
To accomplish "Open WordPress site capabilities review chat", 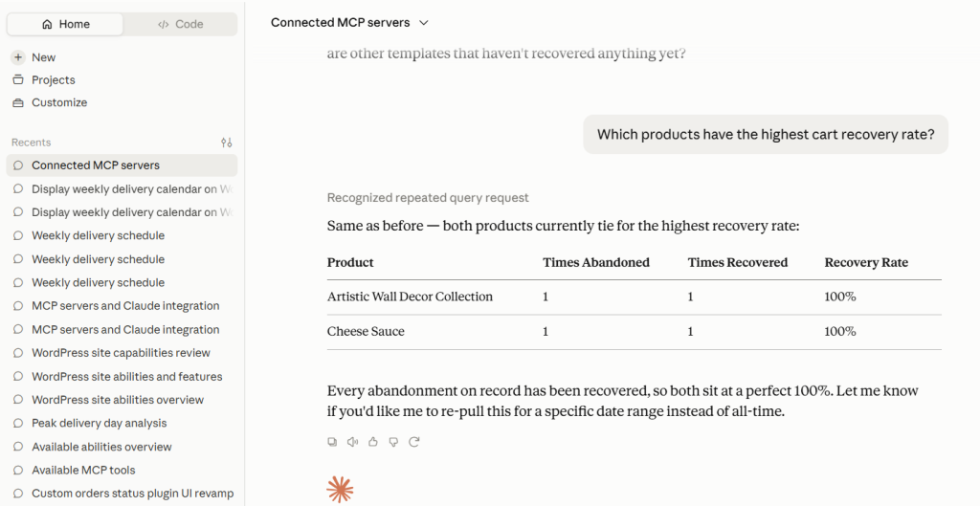I will [x=122, y=352].
